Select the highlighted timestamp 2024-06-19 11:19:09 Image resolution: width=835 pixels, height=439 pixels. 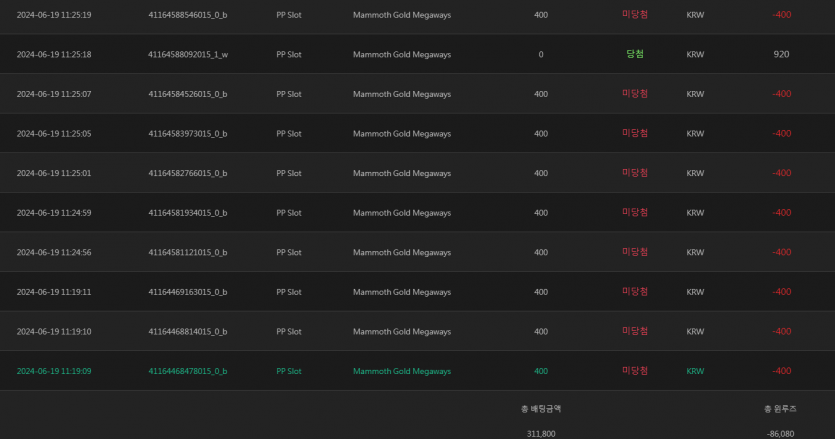(54, 371)
